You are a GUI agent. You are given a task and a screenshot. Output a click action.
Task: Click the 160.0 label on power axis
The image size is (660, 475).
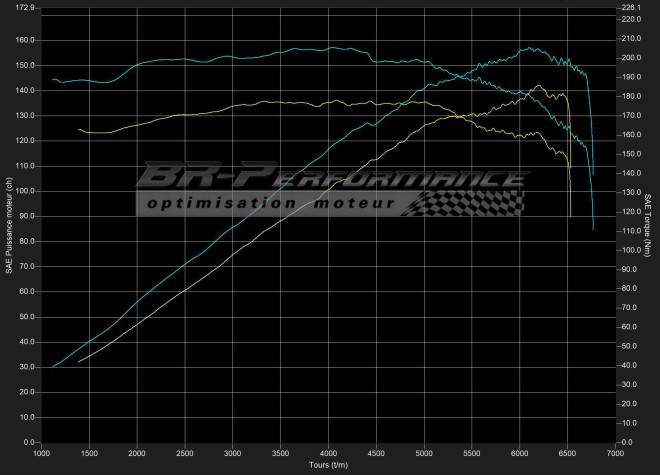[25, 41]
